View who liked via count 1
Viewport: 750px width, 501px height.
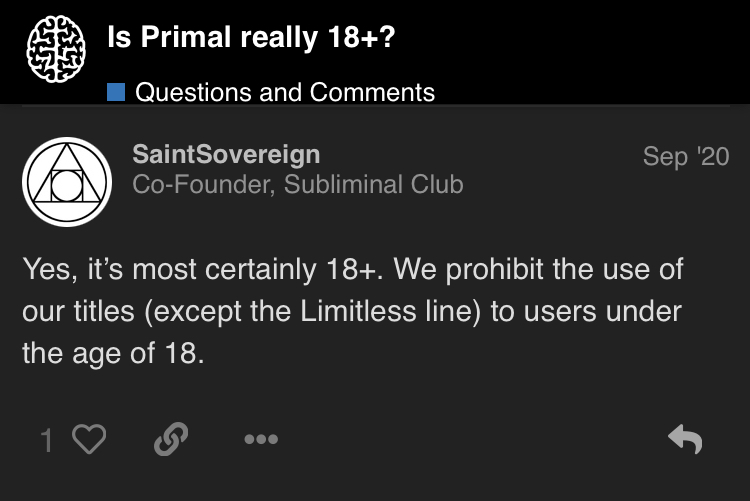[x=46, y=440]
